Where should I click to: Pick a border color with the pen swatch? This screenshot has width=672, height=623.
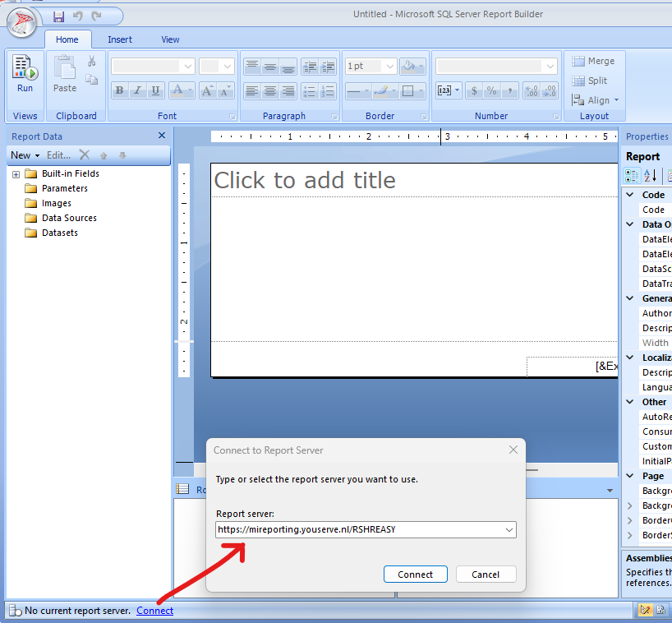(384, 90)
